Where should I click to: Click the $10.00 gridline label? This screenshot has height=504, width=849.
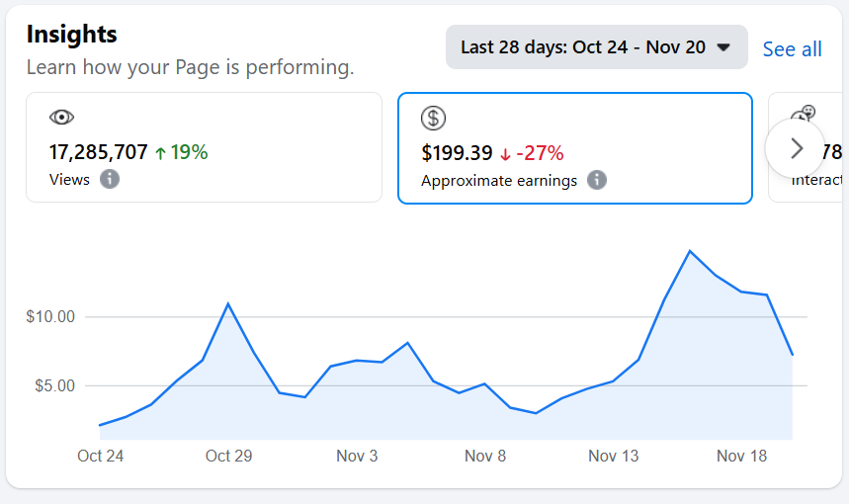50,317
